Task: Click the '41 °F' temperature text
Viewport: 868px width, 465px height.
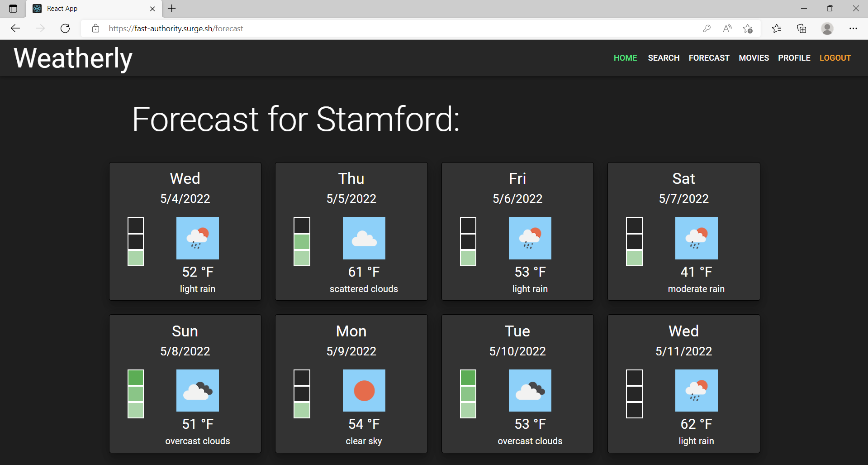Action: 697,272
